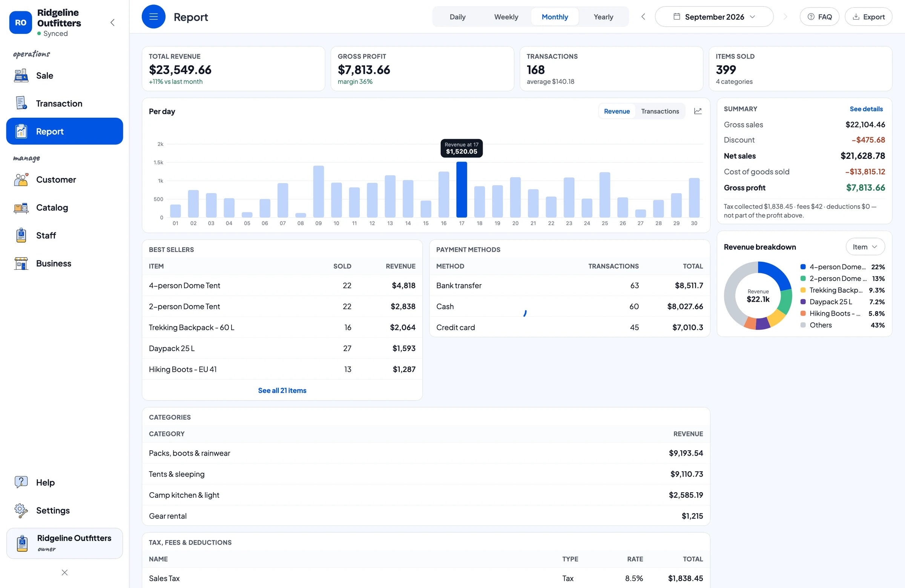Select the Daily period tab

click(x=457, y=17)
